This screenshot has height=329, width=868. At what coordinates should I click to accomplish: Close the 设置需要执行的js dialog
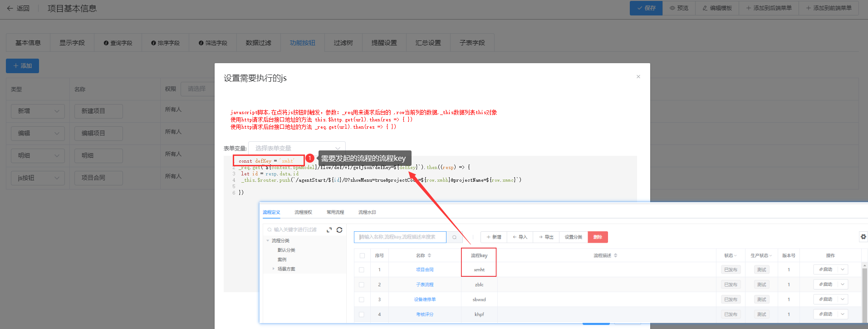(638, 77)
